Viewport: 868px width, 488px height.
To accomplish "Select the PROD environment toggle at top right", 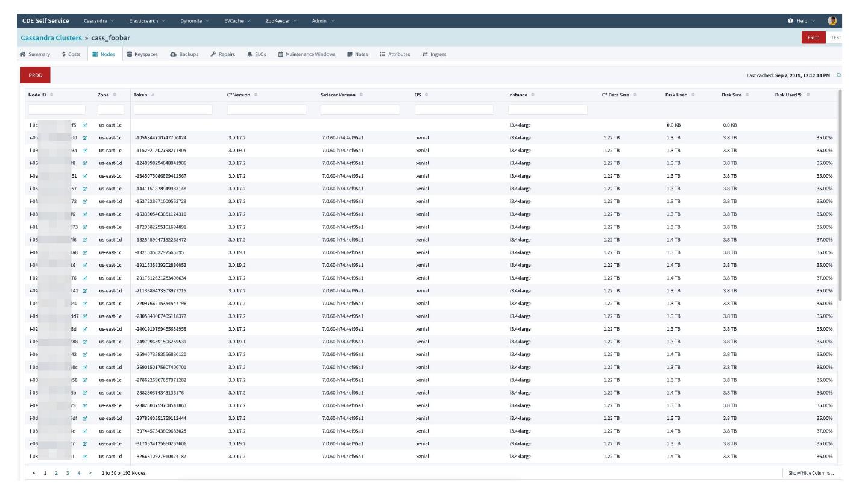I will coord(813,37).
